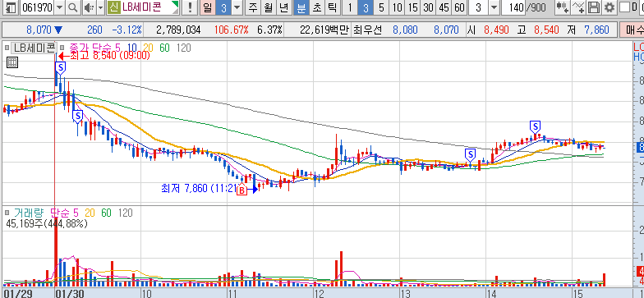
Task: Toggle the checkbox right of the gear icon
Action: pyautogui.click(x=624, y=7)
